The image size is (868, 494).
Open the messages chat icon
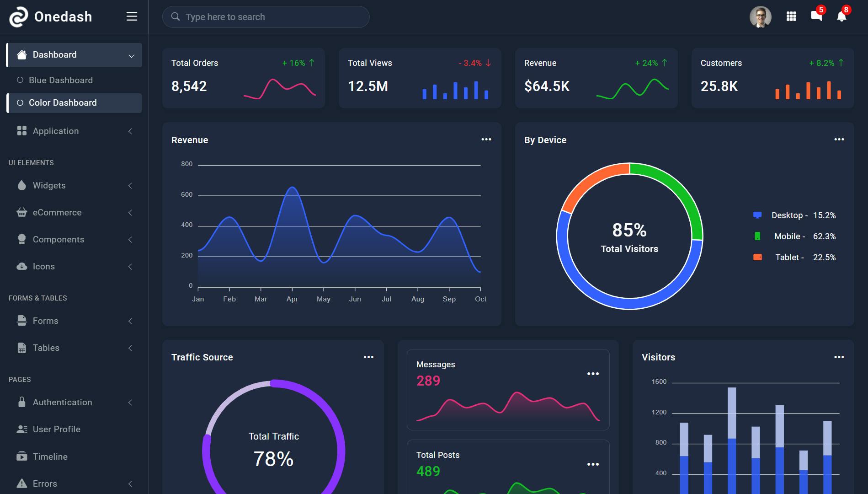(x=816, y=16)
